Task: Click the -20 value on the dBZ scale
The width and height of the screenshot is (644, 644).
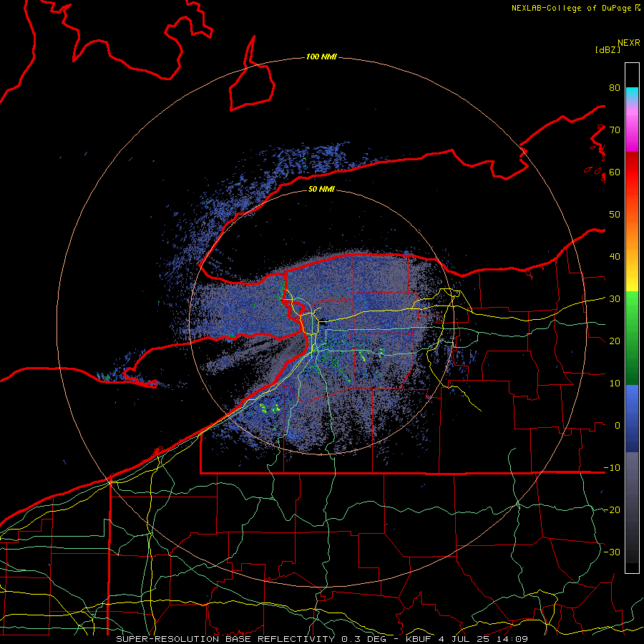Action: [612, 510]
